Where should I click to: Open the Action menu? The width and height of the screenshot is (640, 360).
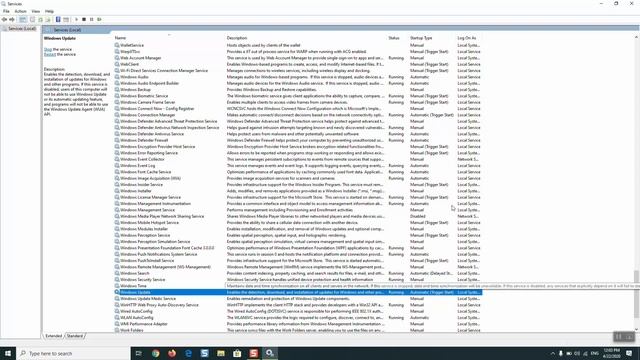pos(20,11)
